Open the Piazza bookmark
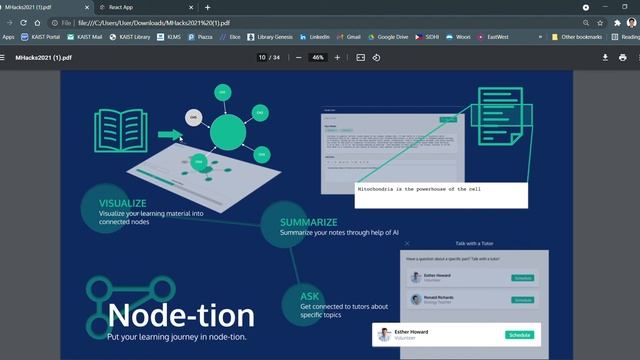This screenshot has width=640, height=360. click(200, 37)
